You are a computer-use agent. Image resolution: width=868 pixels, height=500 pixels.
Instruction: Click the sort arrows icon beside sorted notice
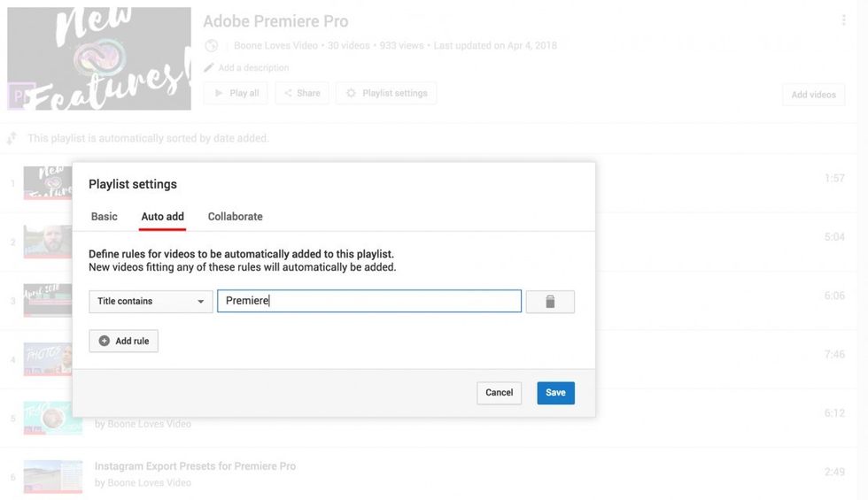click(x=12, y=138)
